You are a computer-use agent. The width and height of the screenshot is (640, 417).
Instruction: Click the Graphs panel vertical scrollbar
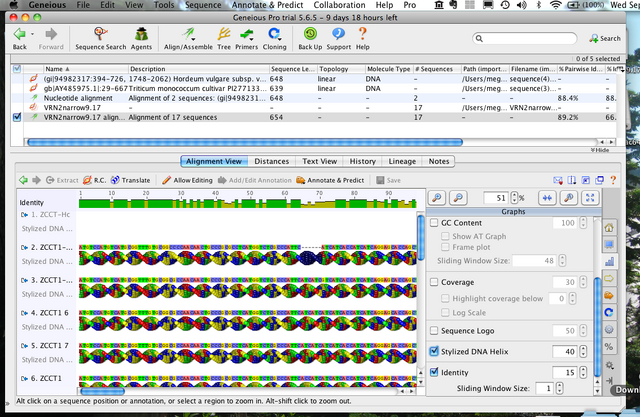pos(597,326)
